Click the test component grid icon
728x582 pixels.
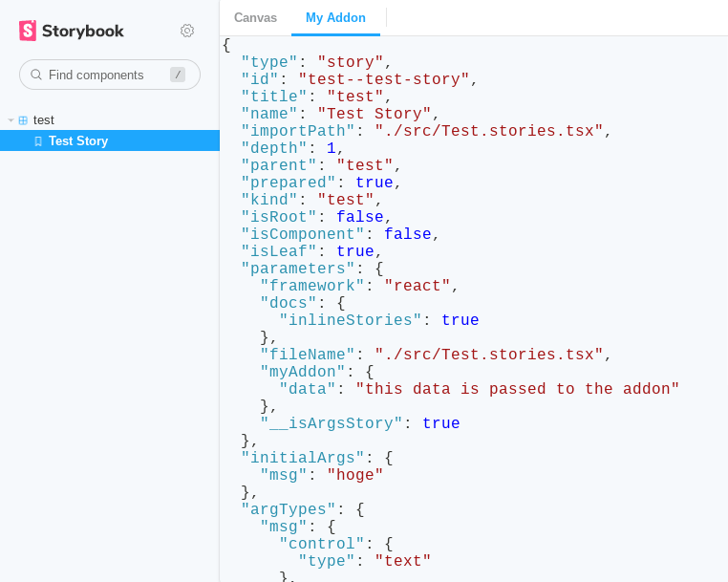click(23, 120)
